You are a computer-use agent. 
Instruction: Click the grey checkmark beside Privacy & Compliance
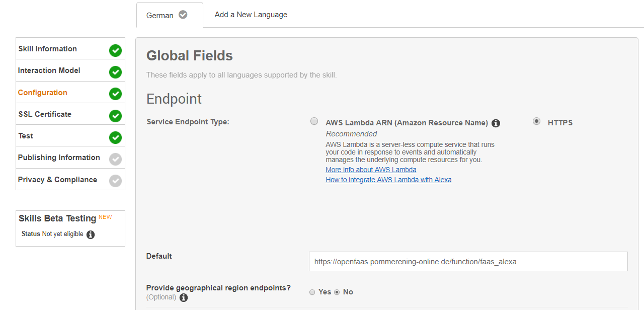[116, 181]
